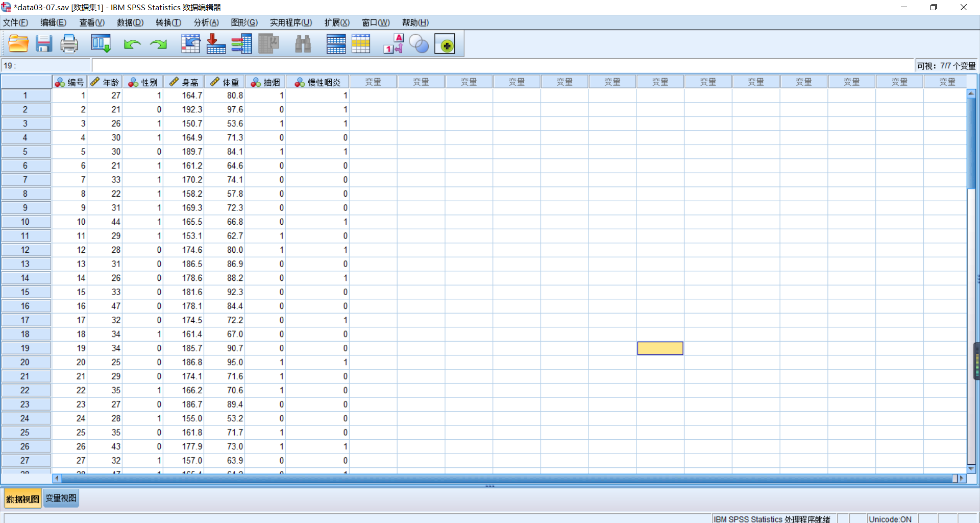Click the Open data document folder icon

(18, 44)
